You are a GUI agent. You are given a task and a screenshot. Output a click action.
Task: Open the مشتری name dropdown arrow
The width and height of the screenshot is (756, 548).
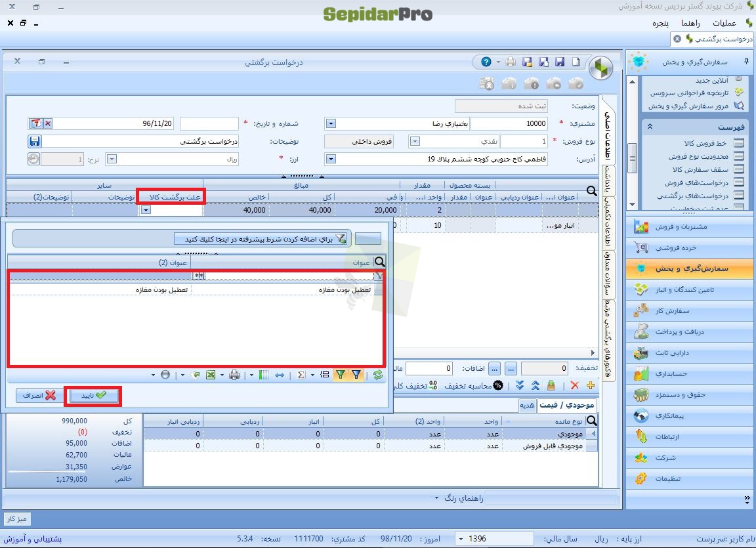330,124
